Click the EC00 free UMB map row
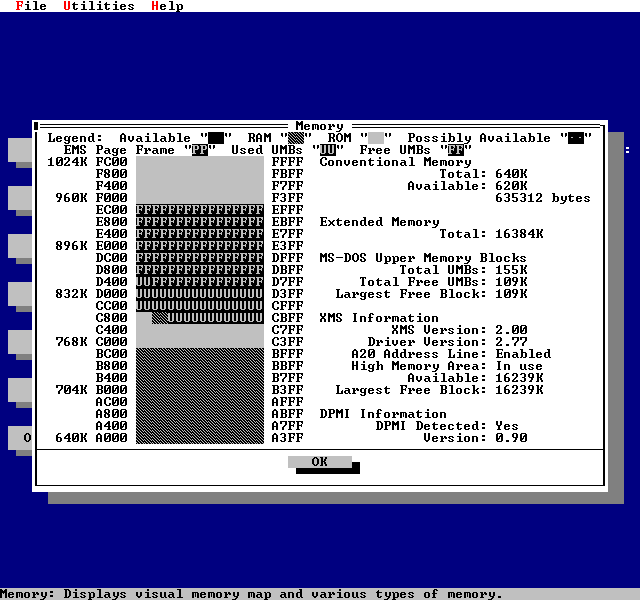This screenshot has height=600, width=640. coord(200,210)
